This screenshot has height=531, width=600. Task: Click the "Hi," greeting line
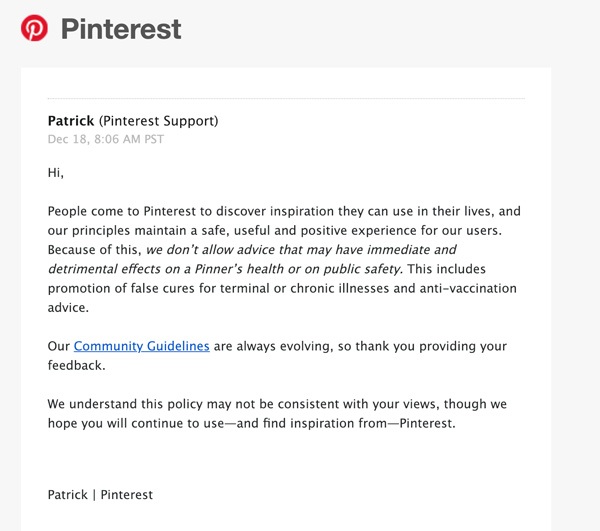(x=56, y=173)
